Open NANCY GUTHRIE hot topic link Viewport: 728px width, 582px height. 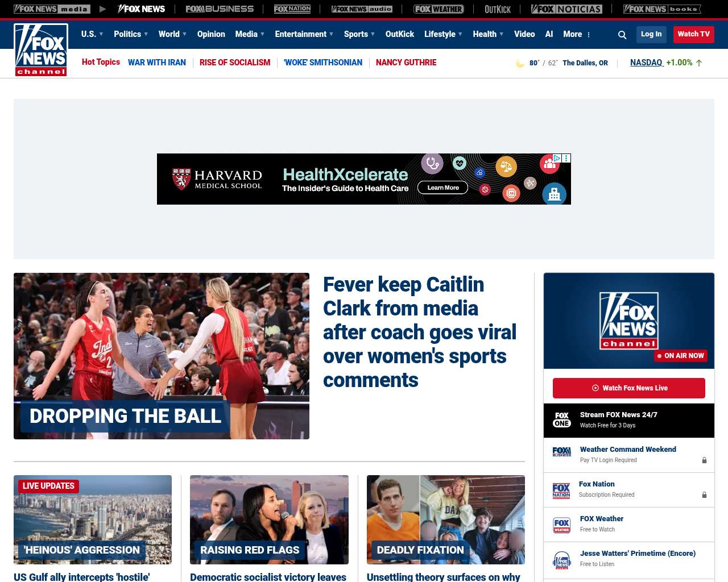406,63
